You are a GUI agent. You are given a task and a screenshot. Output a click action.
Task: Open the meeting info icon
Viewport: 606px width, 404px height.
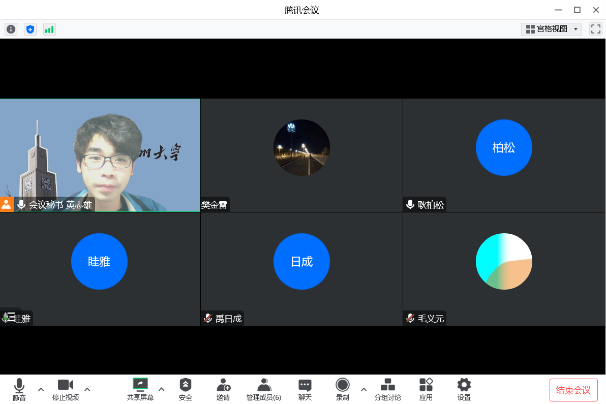pos(11,29)
